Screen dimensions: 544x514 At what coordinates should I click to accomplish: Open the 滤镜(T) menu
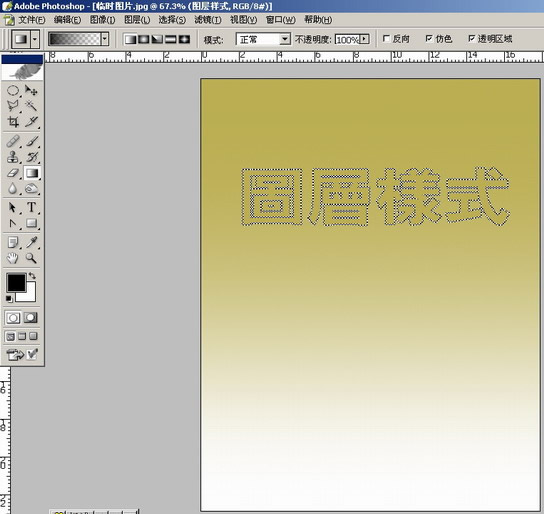point(207,20)
